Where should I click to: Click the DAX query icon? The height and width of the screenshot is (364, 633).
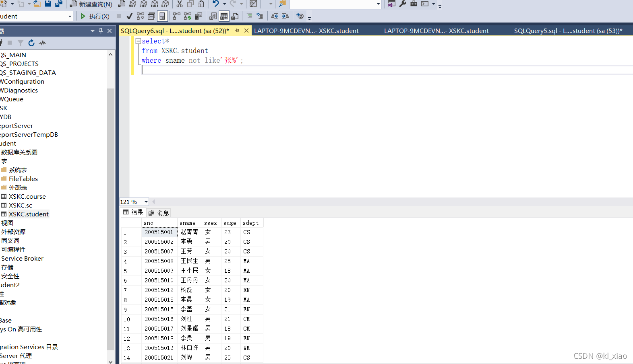tap(165, 4)
